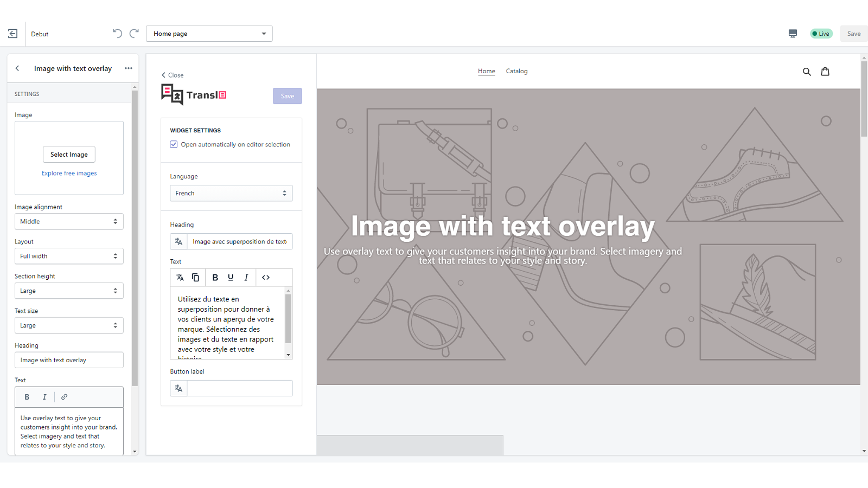Uncheck Open automatically on editor selection
This screenshot has width=868, height=488.
(174, 144)
